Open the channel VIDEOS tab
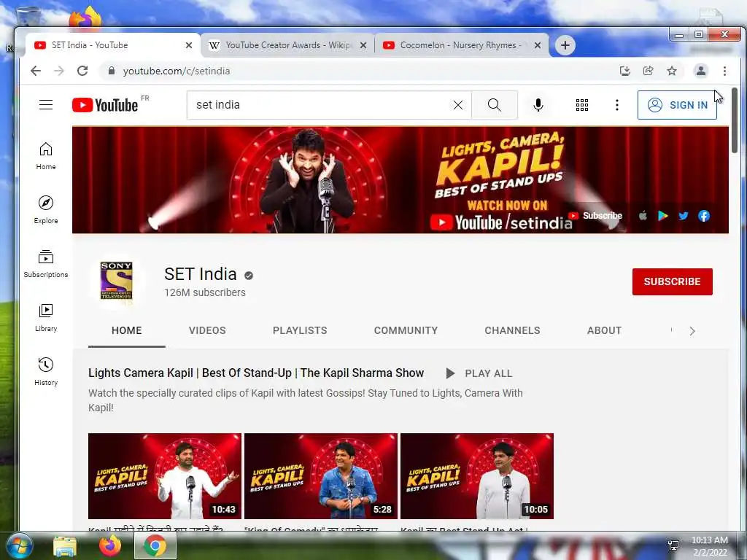Screen dimensions: 747x560 207,330
